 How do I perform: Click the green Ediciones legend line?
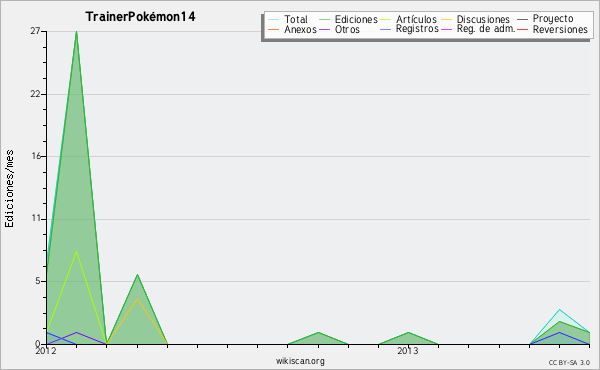[324, 19]
